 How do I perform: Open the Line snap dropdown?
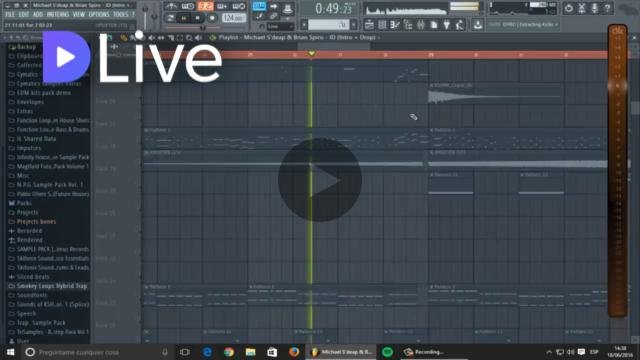click(x=280, y=27)
